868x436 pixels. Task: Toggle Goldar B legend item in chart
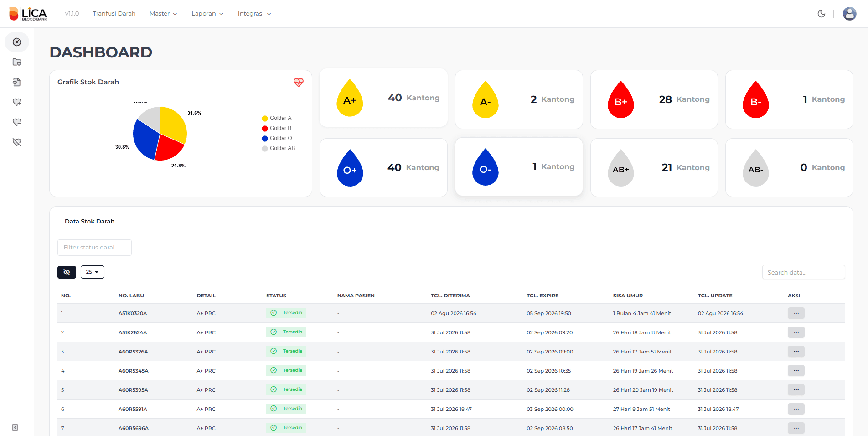(x=277, y=128)
